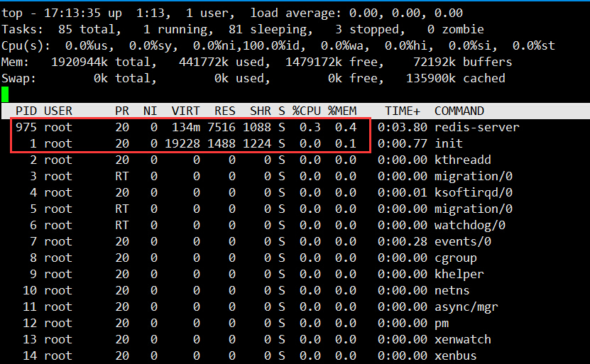Click the %CPU column header
The height and width of the screenshot is (364, 590).
point(306,111)
